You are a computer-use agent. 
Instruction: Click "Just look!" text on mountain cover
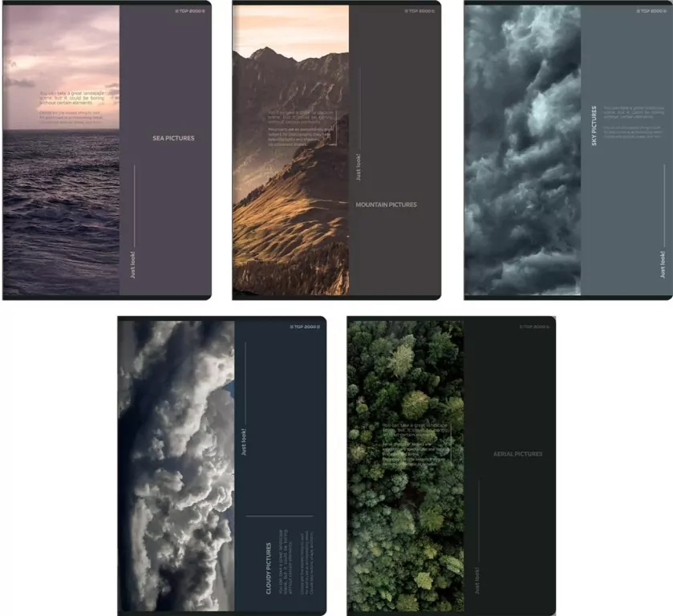[x=359, y=167]
